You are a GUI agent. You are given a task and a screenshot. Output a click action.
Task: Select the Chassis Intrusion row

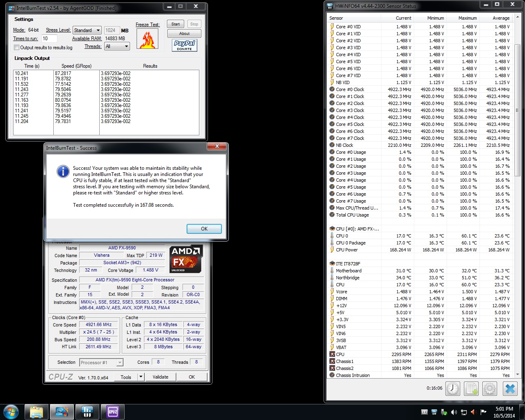tap(420, 375)
